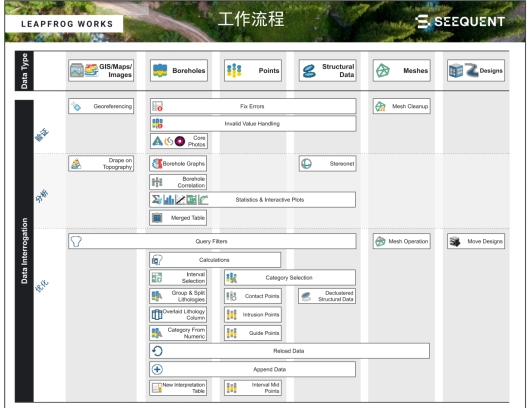Click the Calculations label
Viewport: 532px width, 408px height.
point(214,260)
